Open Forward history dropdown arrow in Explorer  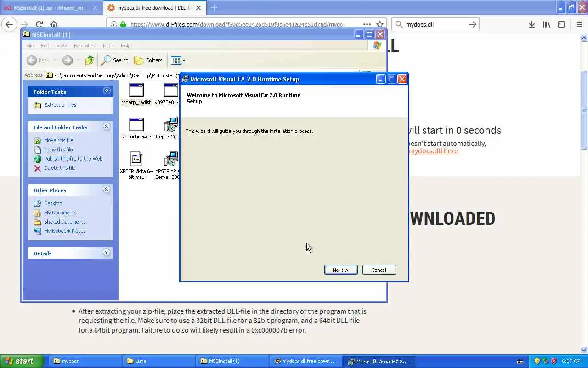(x=78, y=60)
